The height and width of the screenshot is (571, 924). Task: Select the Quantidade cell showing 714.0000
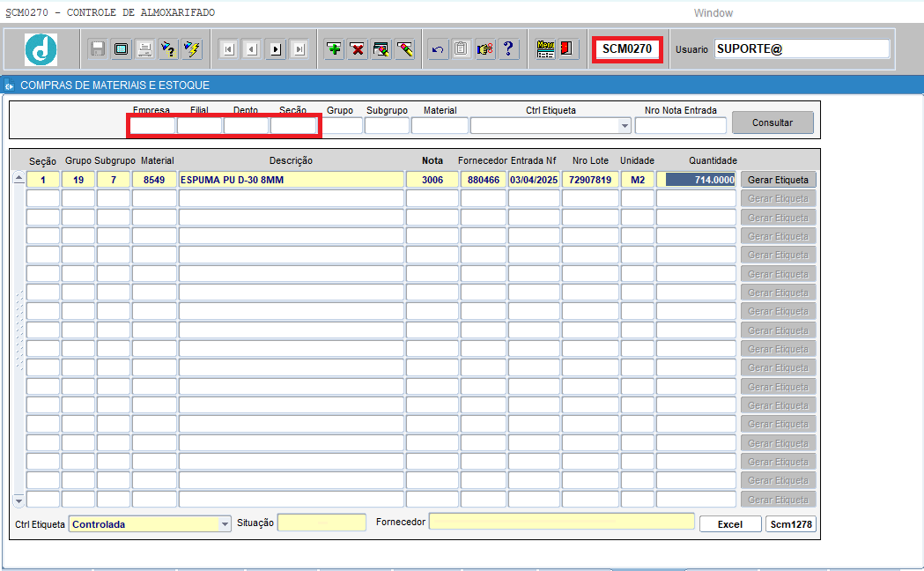coord(700,180)
